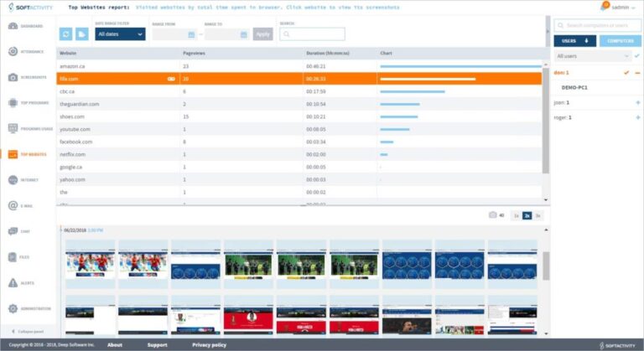Open the Screenshots camera icon
The width and height of the screenshot is (644, 351).
tap(13, 77)
